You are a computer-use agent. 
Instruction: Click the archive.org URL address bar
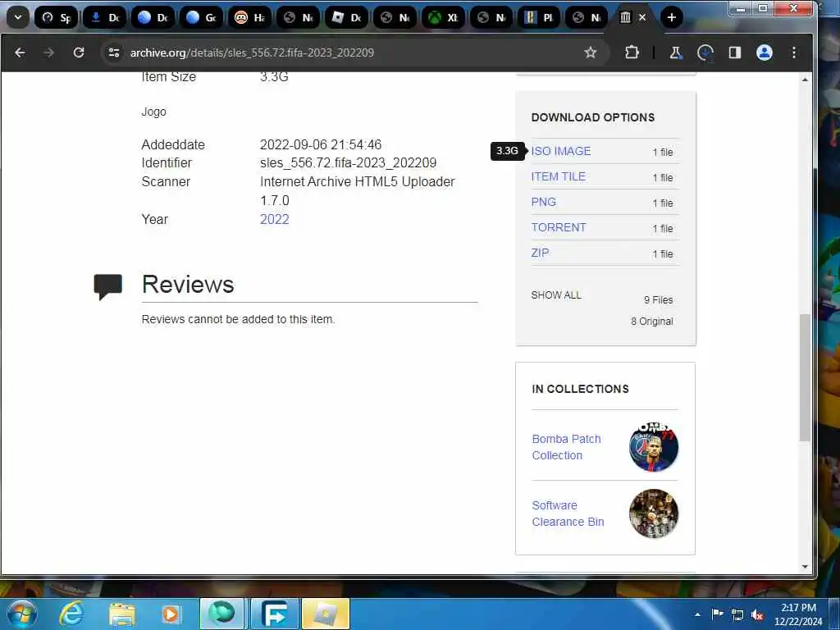(x=252, y=52)
